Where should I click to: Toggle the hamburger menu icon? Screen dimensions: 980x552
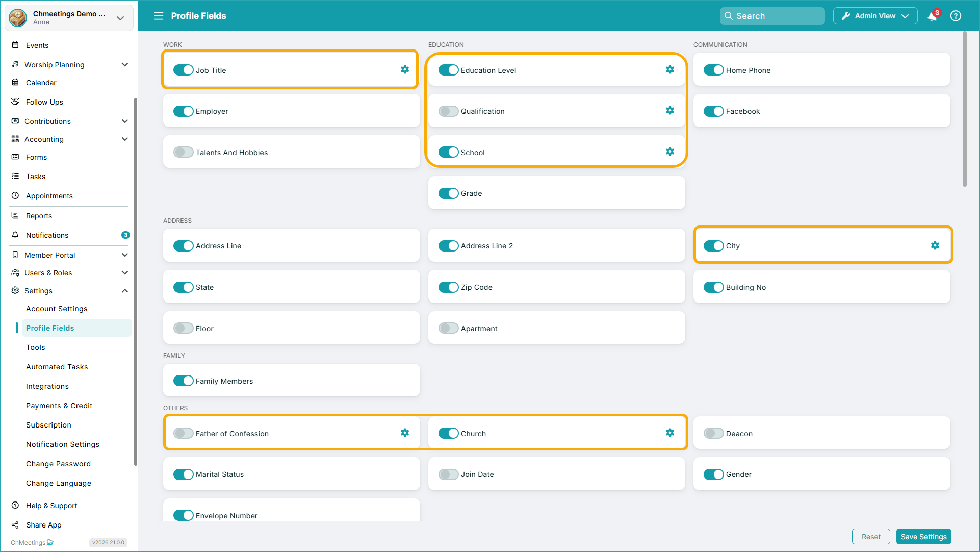point(159,16)
